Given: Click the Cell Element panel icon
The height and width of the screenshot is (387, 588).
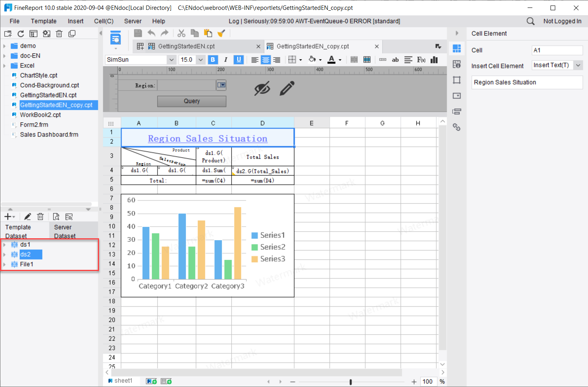Looking at the screenshot, I should 457,49.
